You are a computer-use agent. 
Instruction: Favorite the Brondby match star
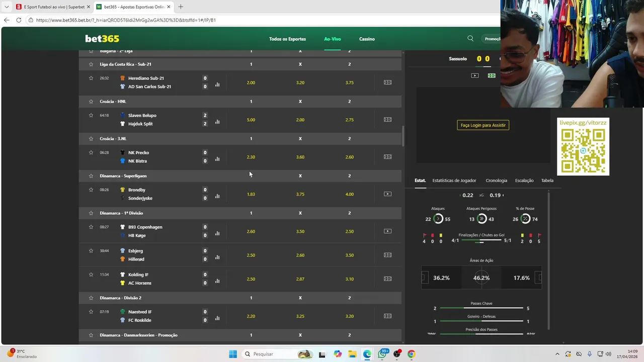pyautogui.click(x=91, y=190)
